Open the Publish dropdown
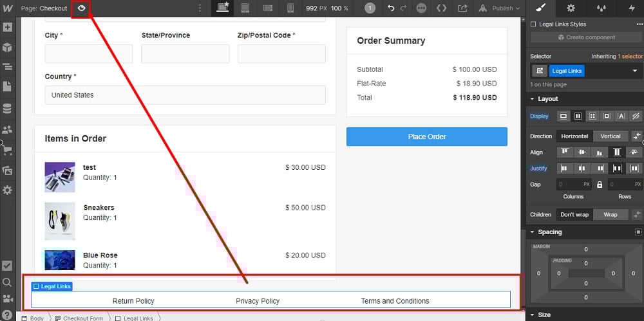Screen dimensions: 644x321 (500, 8)
